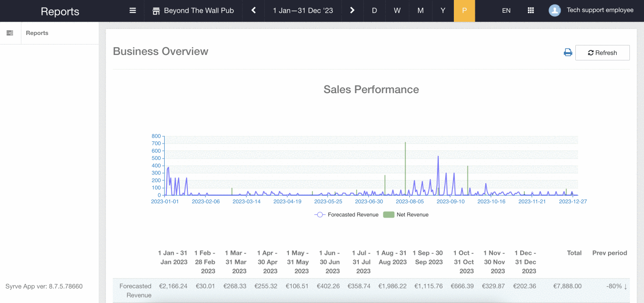Image resolution: width=644 pixels, height=303 pixels.
Task: Open the EN language selector
Action: [x=506, y=10]
